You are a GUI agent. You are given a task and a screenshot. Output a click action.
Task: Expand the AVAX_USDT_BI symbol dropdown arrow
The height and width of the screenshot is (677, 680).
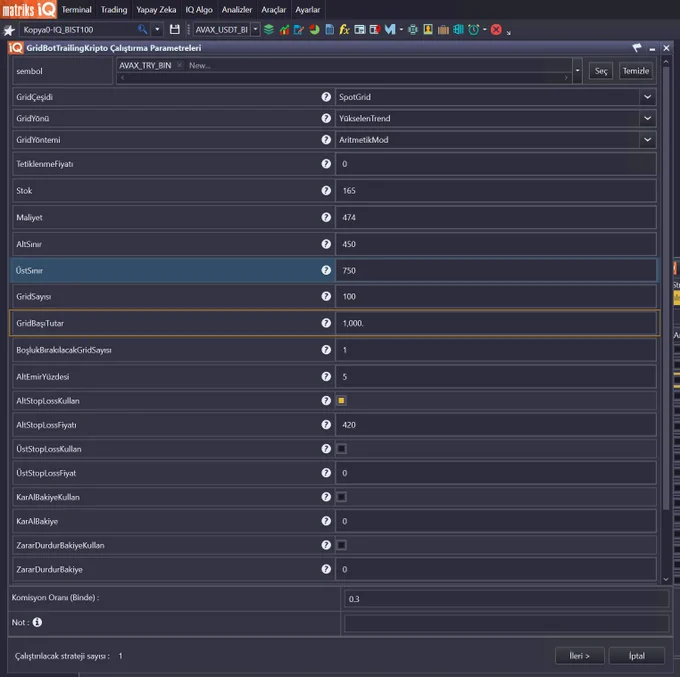coord(255,29)
